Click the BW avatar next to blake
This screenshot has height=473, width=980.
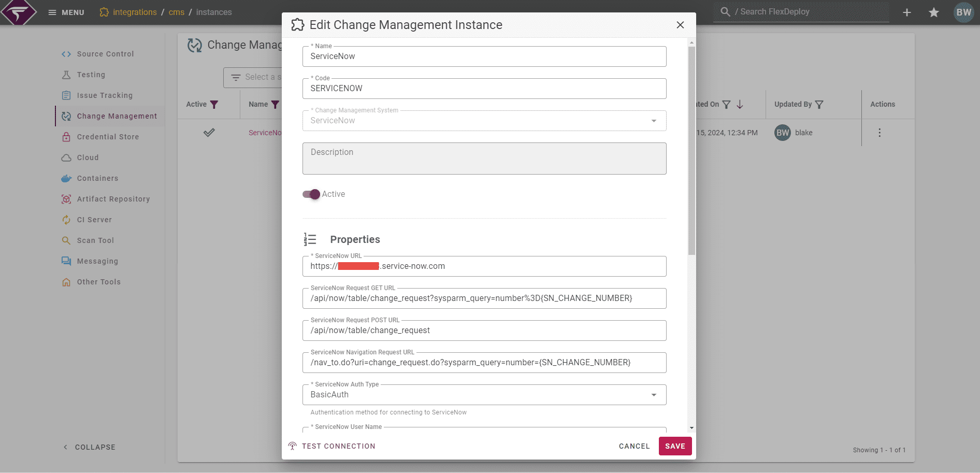783,133
